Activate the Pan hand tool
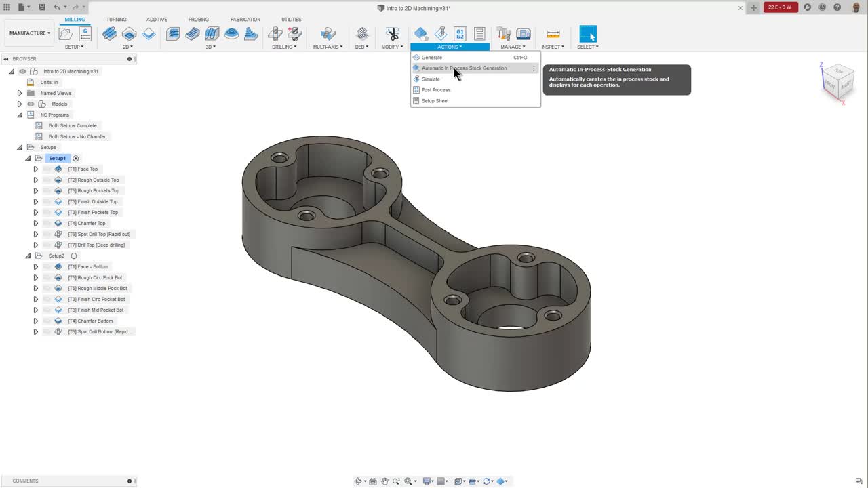Screen dimensions: 868x488 click(x=384, y=481)
